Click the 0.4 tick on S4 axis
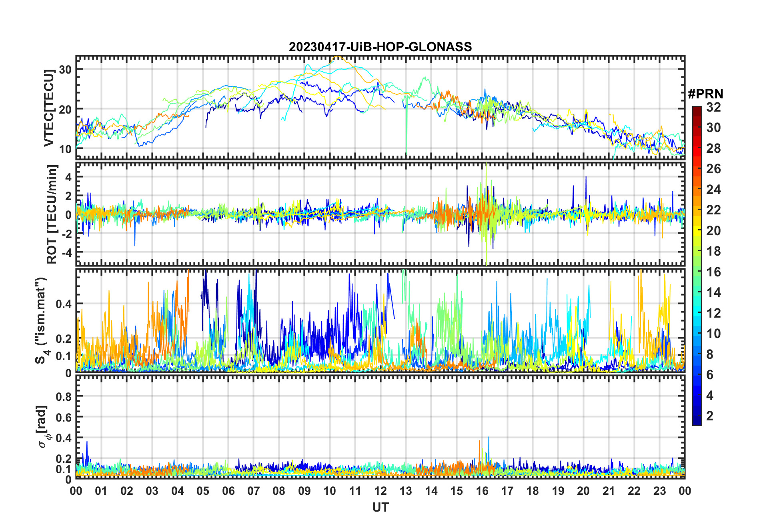761x532 pixels. pos(64,304)
